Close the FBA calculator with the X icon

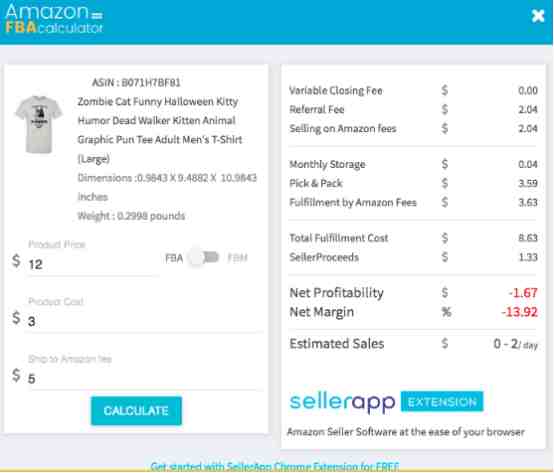coord(538,16)
